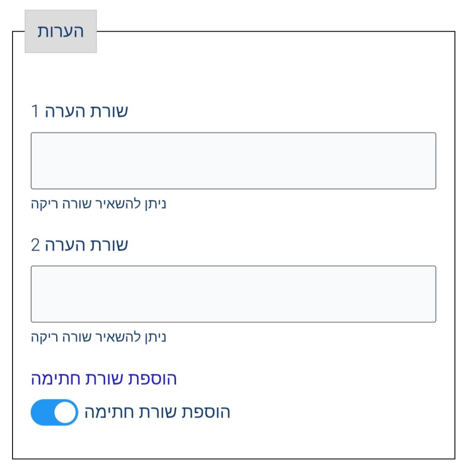467x476 pixels.
Task: Click the number 2 in second note label
Action: coord(36,245)
